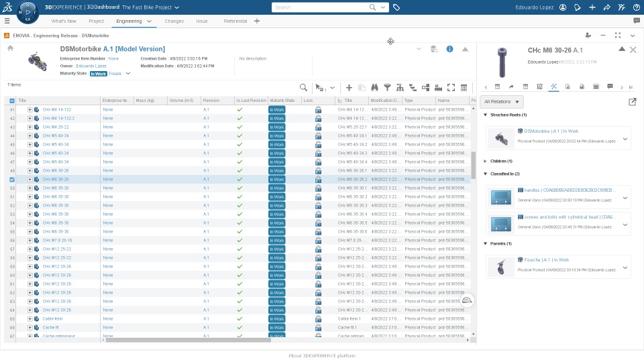Image resolution: width=644 pixels, height=362 pixels.
Task: Click the home icon beside DSMotorbike
Action: [x=10, y=48]
